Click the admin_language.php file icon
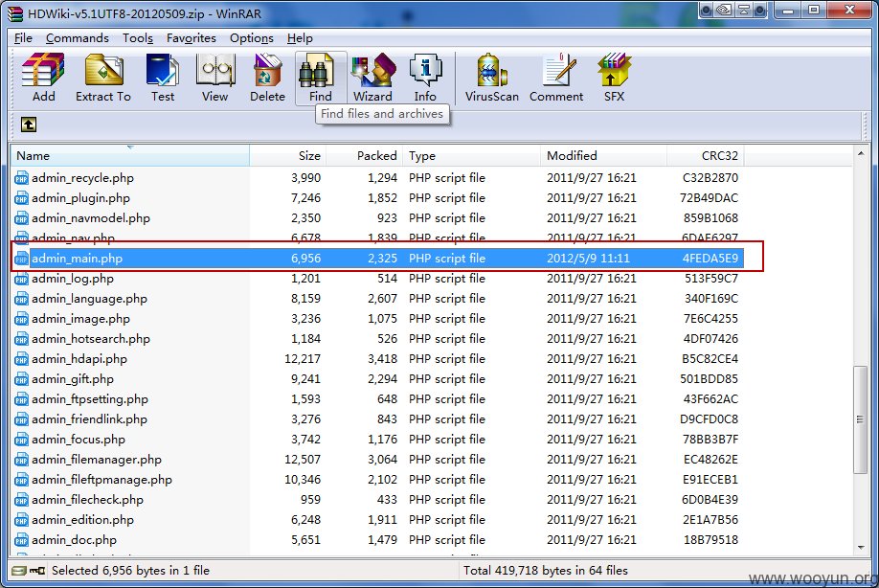This screenshot has width=879, height=588. point(21,300)
